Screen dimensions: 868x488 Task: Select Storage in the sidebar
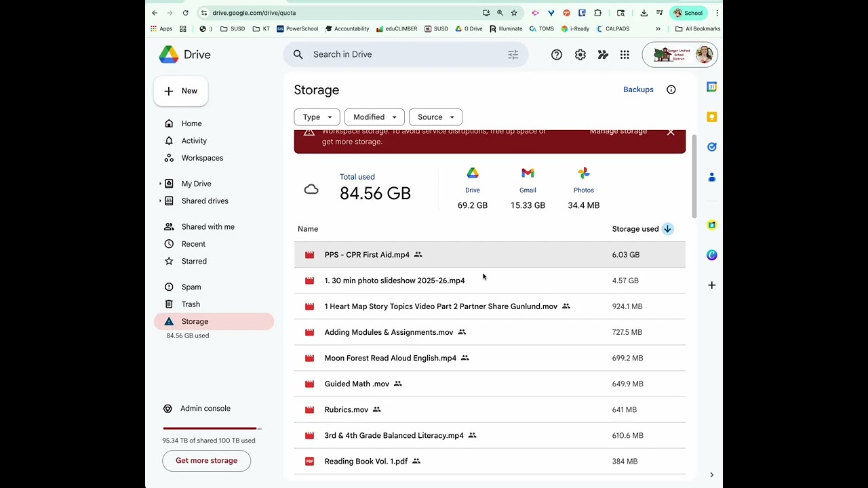tap(214, 322)
